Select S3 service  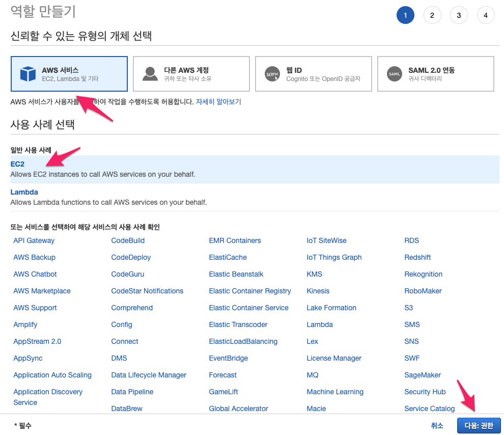(x=408, y=308)
